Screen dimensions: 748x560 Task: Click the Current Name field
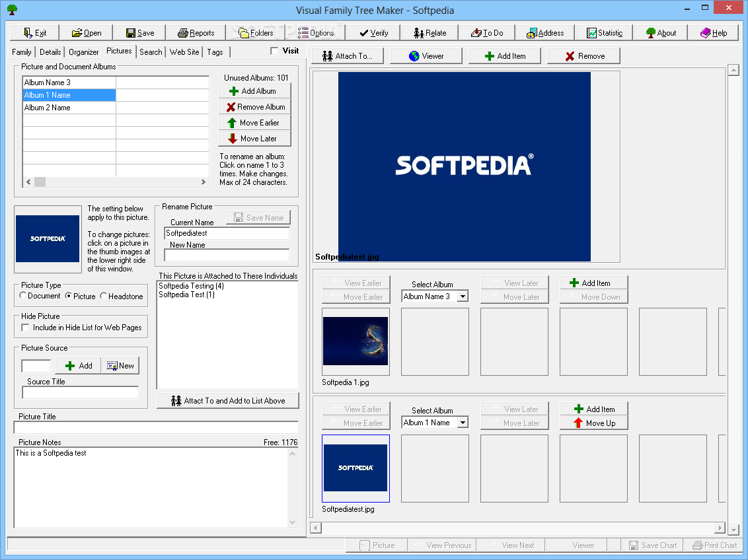(227, 233)
